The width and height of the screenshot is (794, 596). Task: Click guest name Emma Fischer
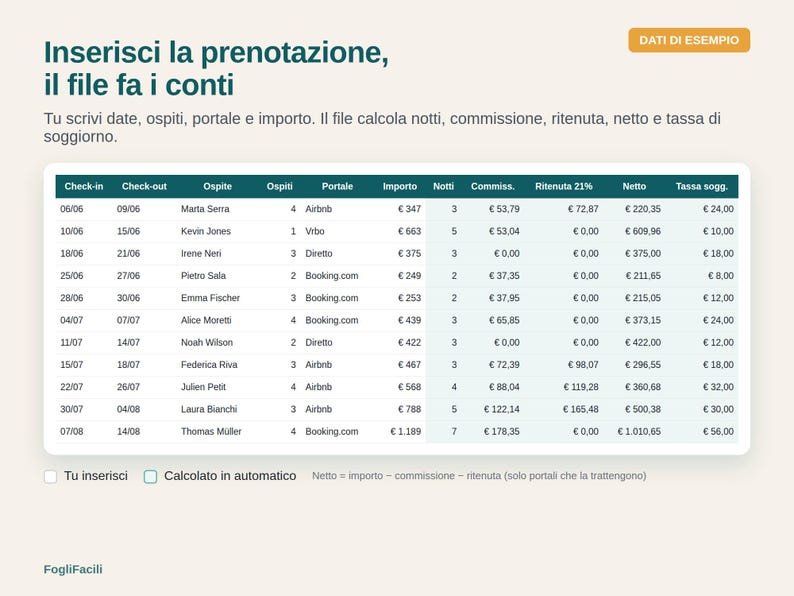210,298
